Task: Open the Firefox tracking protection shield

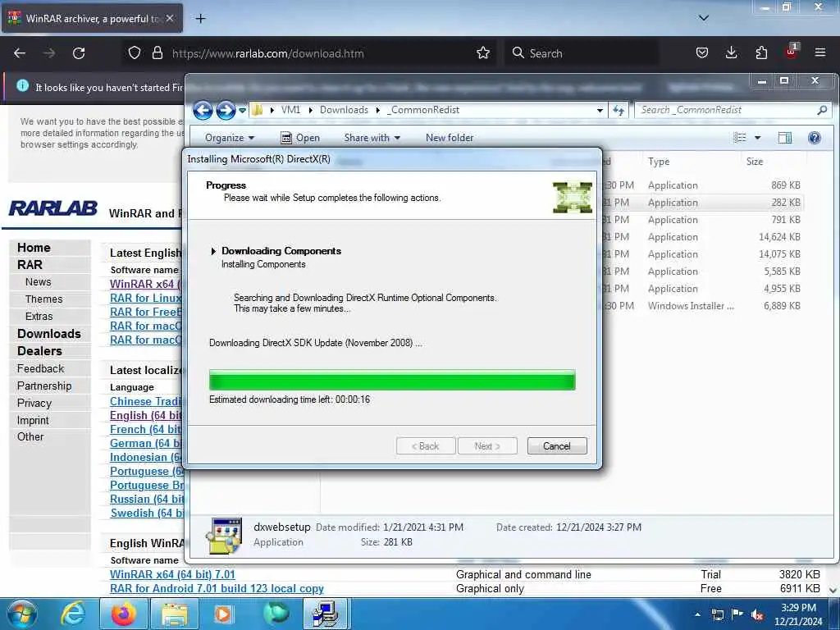Action: [x=135, y=53]
